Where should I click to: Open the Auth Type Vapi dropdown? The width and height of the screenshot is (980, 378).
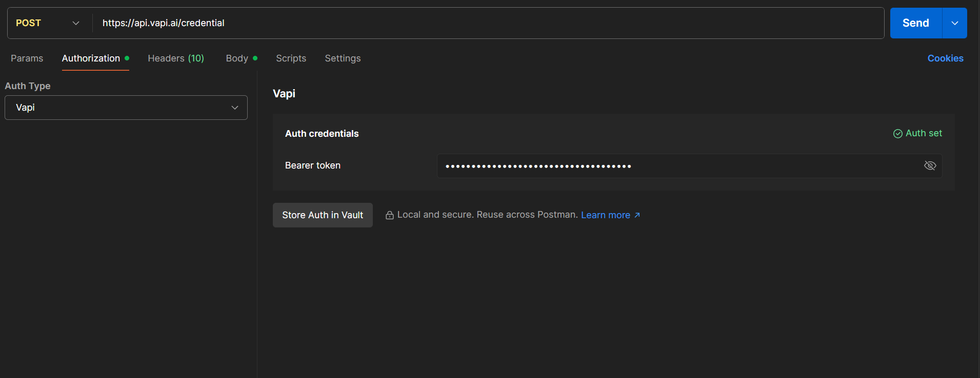pos(126,108)
